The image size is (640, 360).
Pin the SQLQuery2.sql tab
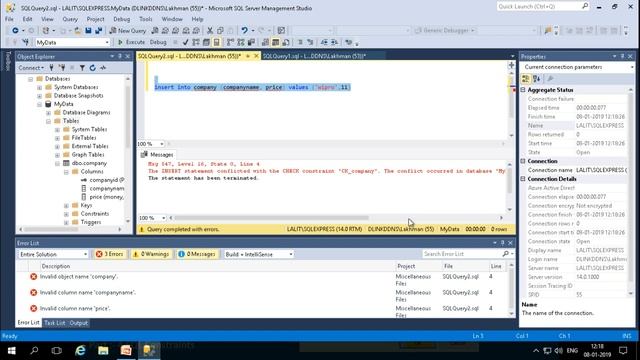coord(248,56)
